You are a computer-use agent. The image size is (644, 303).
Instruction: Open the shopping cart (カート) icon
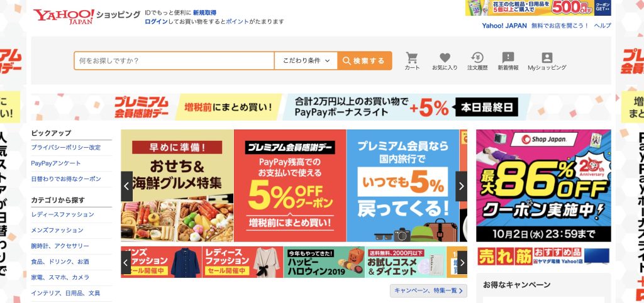412,61
